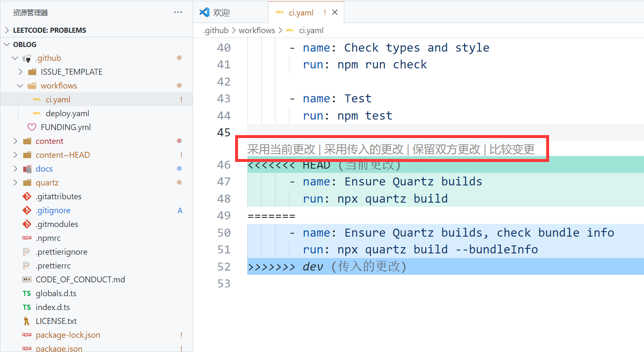Open deploy.yaml in the file tree
Image resolution: width=644 pixels, height=352 pixels.
point(67,114)
